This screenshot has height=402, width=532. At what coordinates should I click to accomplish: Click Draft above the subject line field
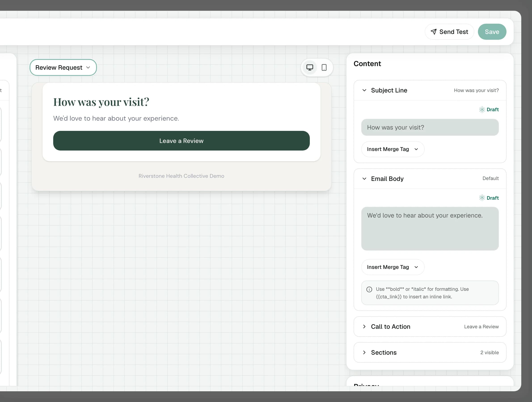click(489, 110)
